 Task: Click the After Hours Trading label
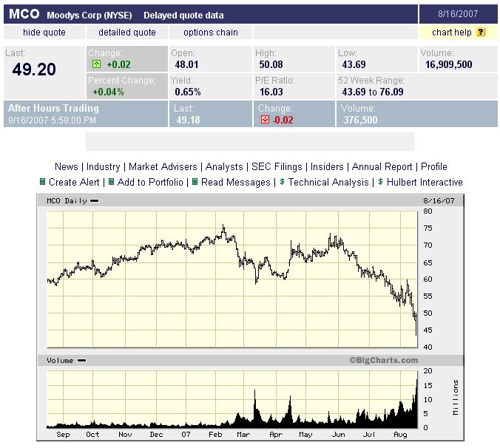coord(53,109)
